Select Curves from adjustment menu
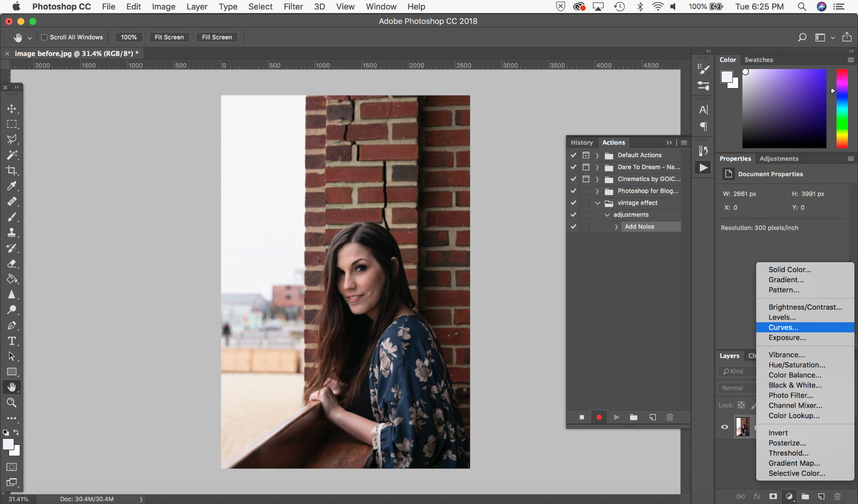858x504 pixels. (x=784, y=327)
